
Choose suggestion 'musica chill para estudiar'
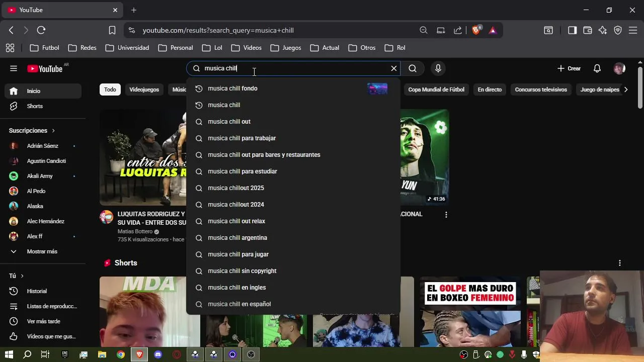[293, 171]
